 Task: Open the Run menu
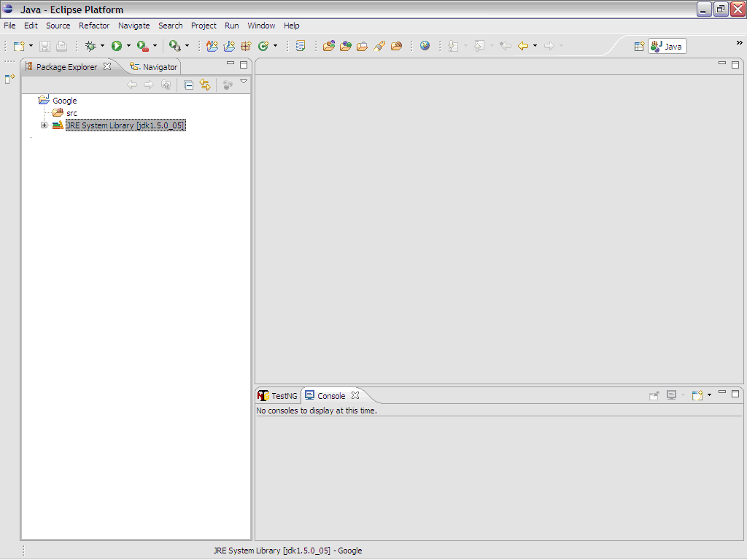[231, 26]
